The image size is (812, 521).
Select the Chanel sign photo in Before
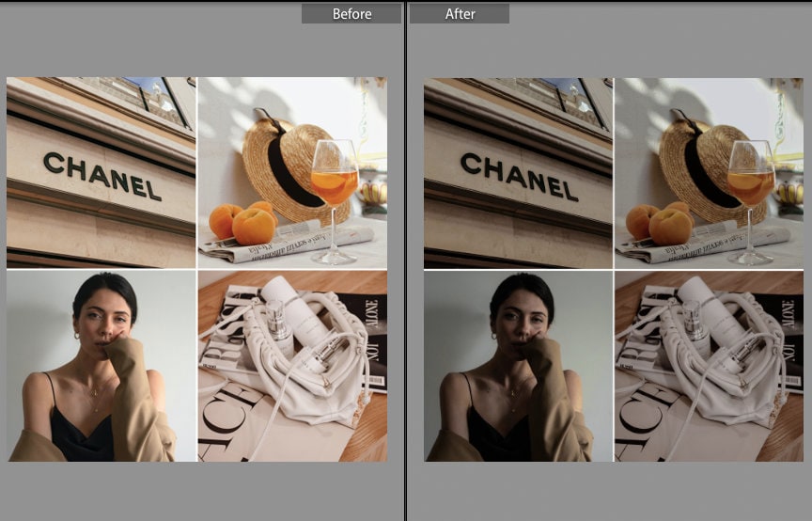[x=101, y=173]
